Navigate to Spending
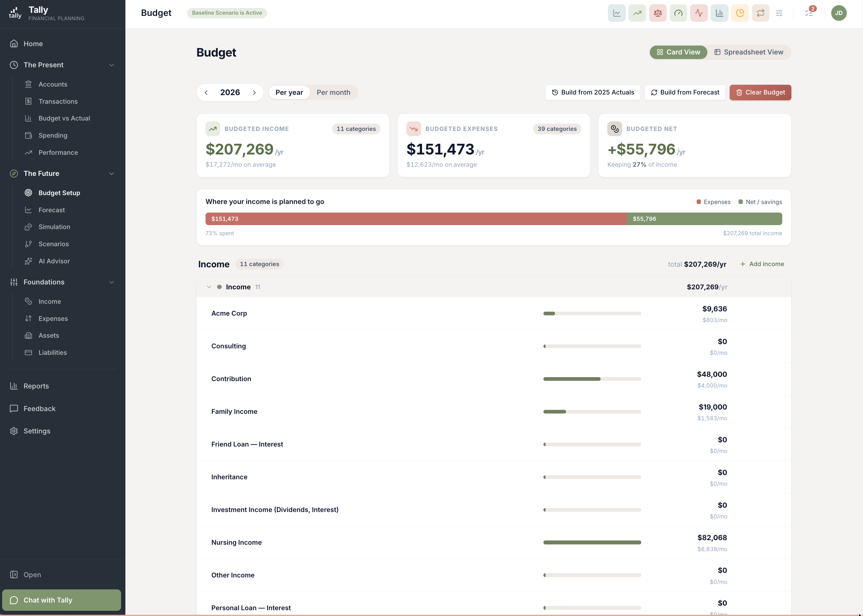The height and width of the screenshot is (616, 863). [53, 135]
